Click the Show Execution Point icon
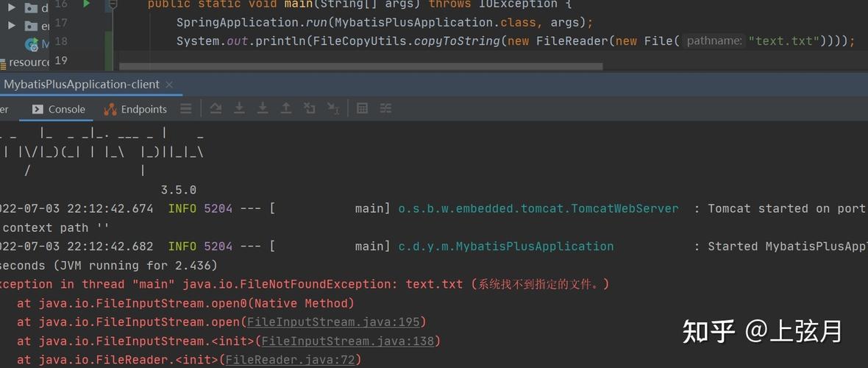The height and width of the screenshot is (368, 868). coord(216,109)
